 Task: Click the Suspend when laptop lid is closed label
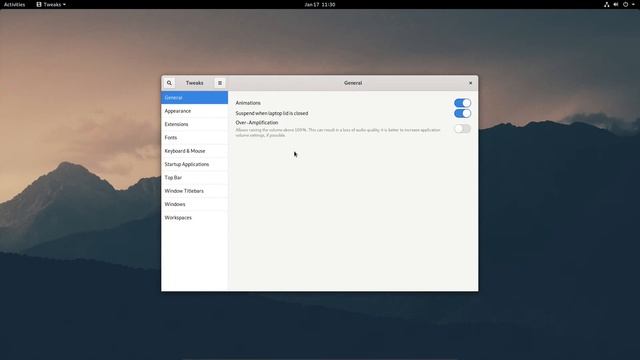(272, 113)
